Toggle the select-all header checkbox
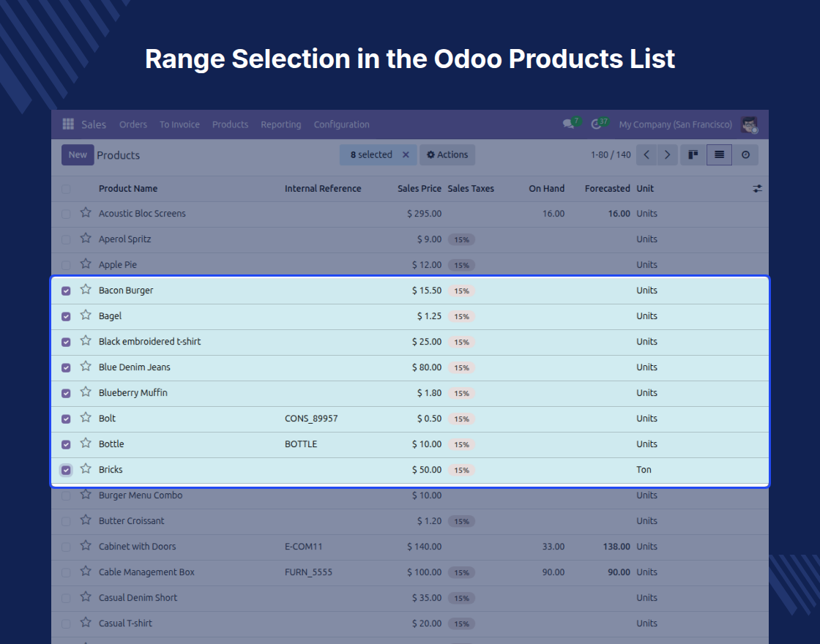820x644 pixels. [x=66, y=189]
